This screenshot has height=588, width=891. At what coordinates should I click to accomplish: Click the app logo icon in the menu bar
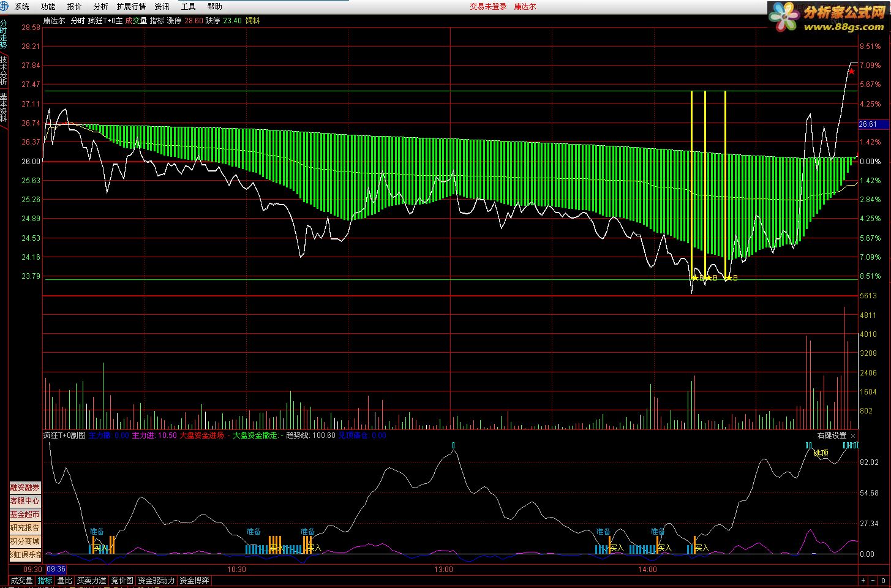click(5, 6)
